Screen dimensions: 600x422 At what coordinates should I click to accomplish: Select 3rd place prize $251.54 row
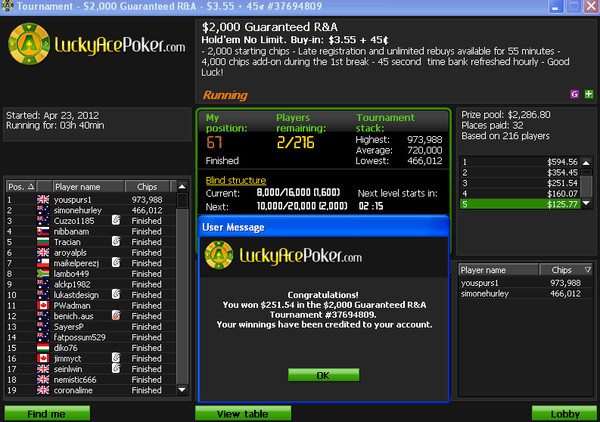click(x=520, y=183)
